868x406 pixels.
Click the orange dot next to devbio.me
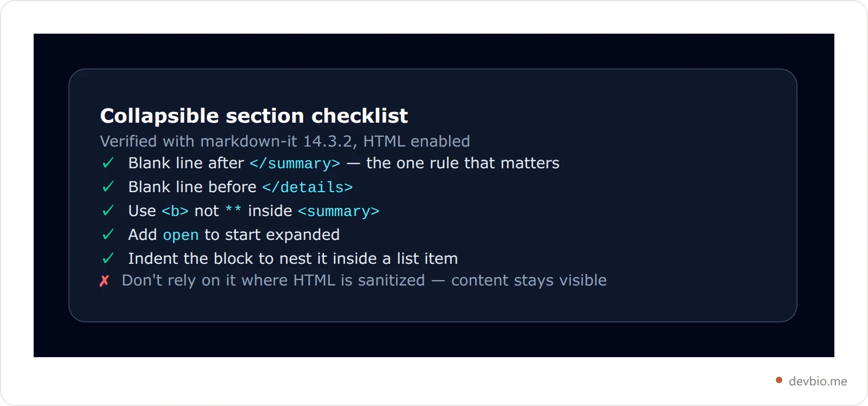pos(779,380)
